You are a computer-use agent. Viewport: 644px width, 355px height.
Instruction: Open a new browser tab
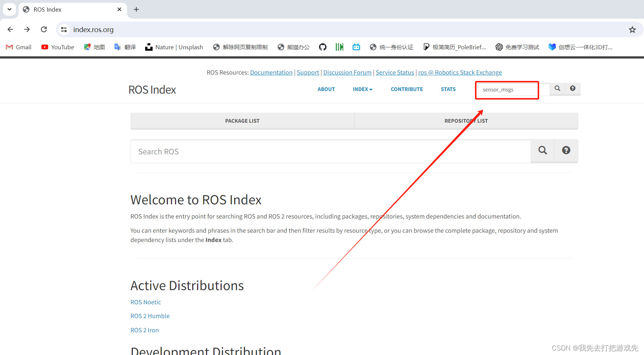coord(137,9)
